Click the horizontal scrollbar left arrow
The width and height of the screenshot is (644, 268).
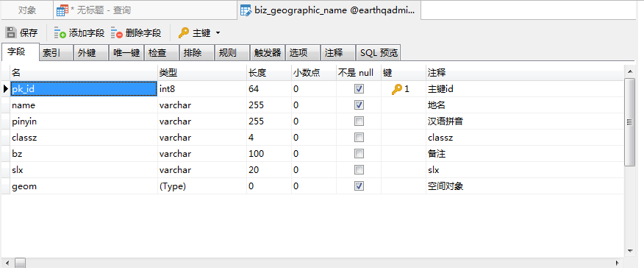(7, 263)
